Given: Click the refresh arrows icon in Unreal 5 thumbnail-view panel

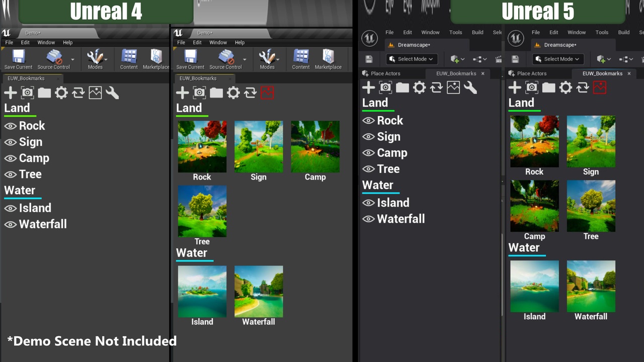Looking at the screenshot, I should pos(583,87).
